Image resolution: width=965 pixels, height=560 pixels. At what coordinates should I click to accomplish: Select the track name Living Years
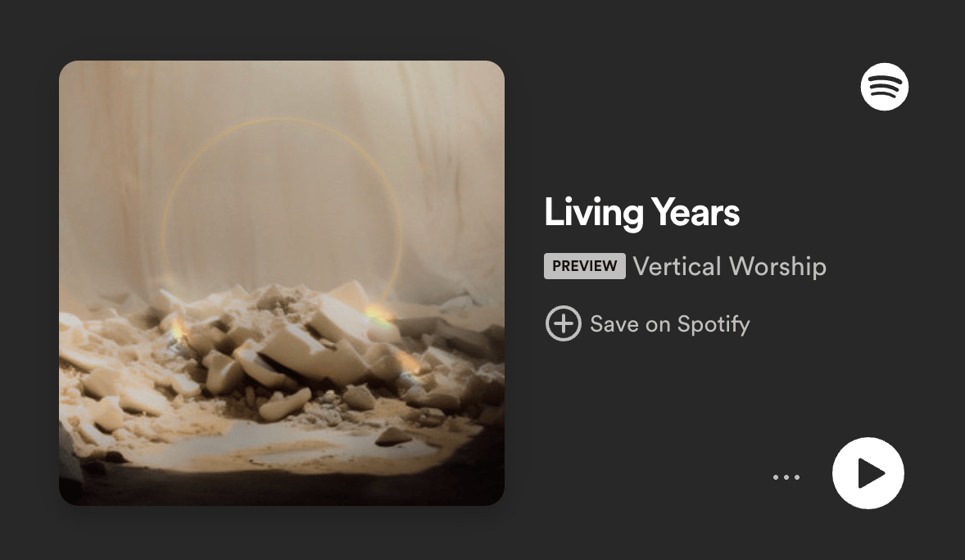click(x=641, y=212)
